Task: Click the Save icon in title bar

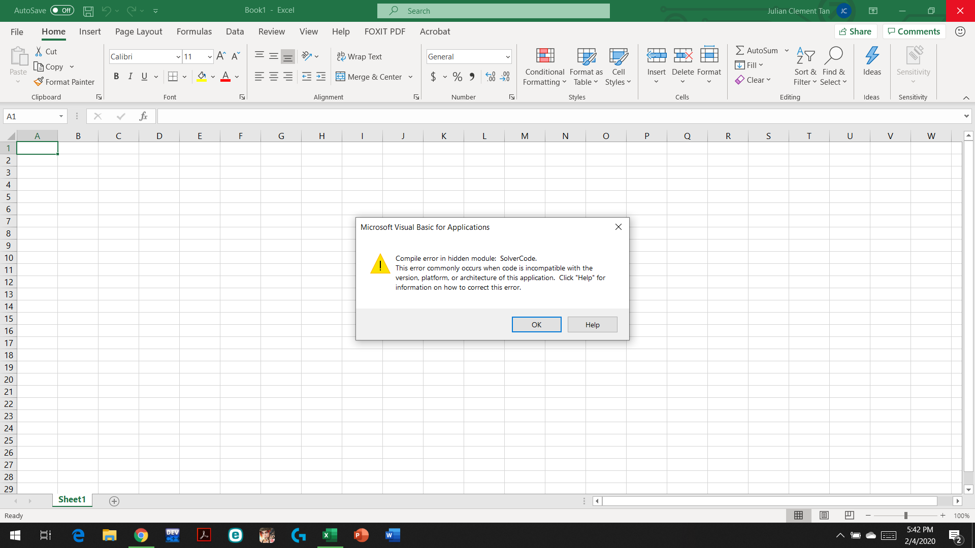Action: (x=88, y=11)
